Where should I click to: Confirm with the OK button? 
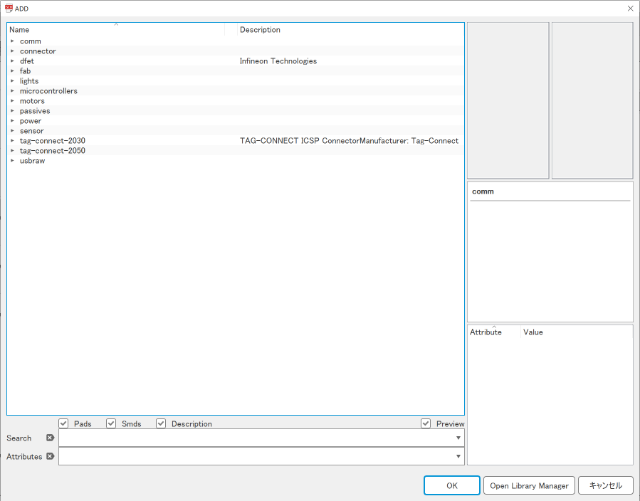(452, 485)
